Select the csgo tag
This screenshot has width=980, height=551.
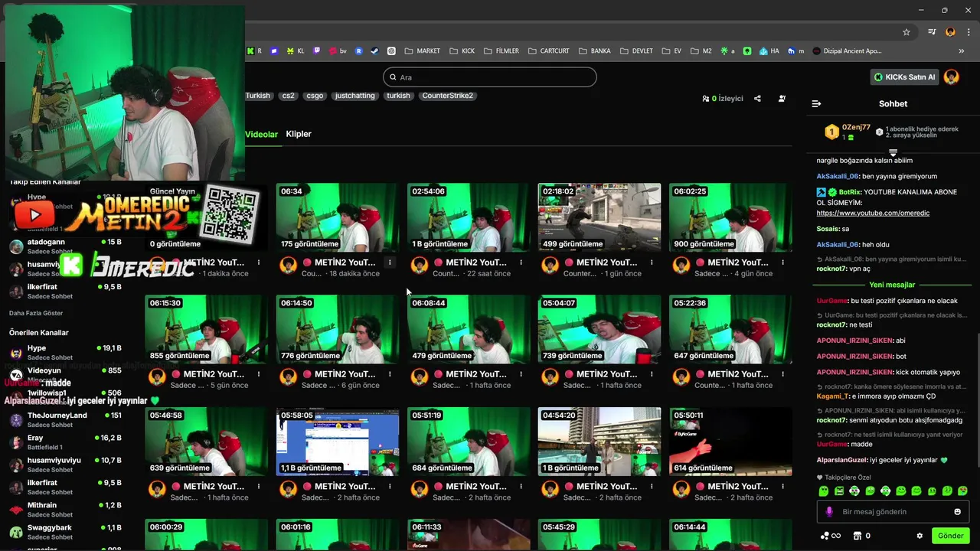coord(315,96)
